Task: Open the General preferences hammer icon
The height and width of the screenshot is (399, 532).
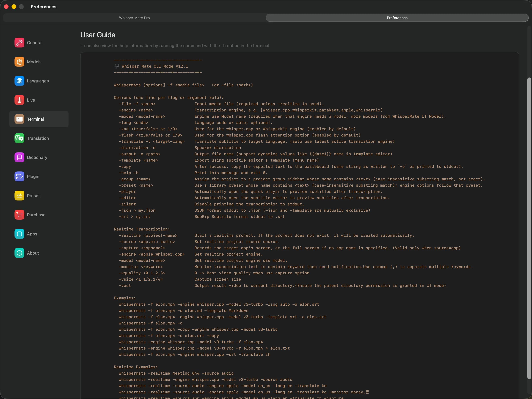Action: 19,43
